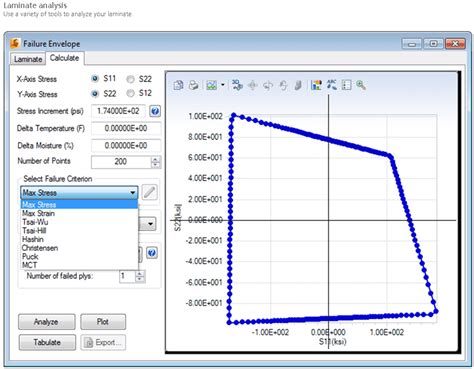Image resolution: width=474 pixels, height=369 pixels.
Task: Switch to the Calculate tab
Action: (65, 58)
